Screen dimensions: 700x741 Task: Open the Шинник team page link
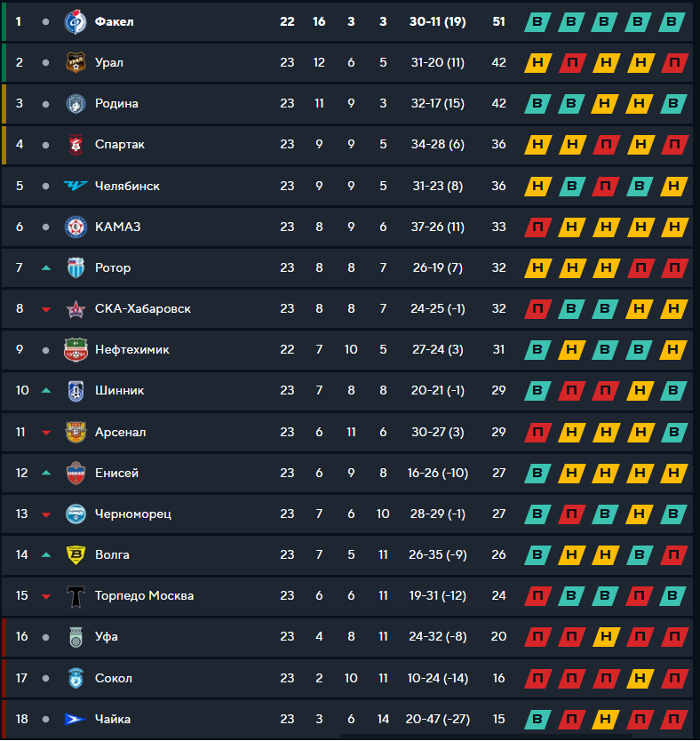[119, 391]
